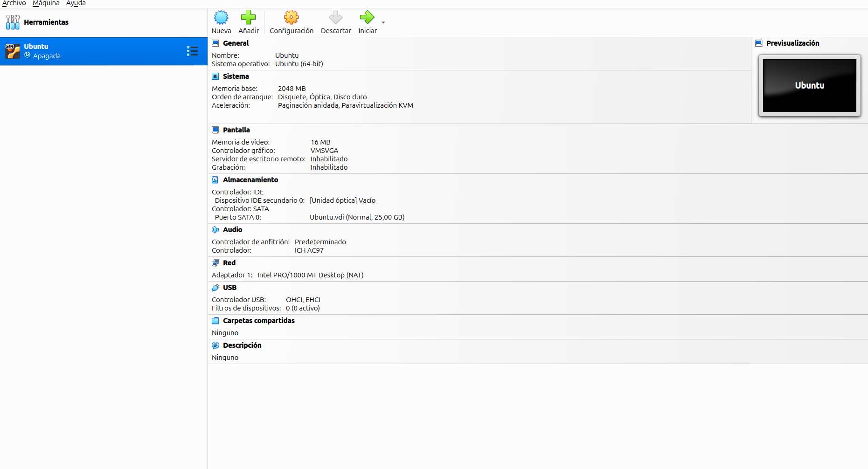Open the Audio settings heading link
Image resolution: width=868 pixels, height=469 pixels.
(x=233, y=230)
